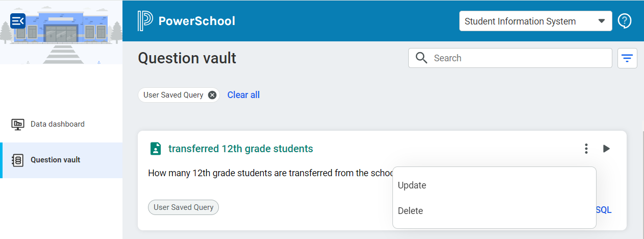644x239 pixels.
Task: Click the PowerSchool logo
Action: pyautogui.click(x=186, y=21)
